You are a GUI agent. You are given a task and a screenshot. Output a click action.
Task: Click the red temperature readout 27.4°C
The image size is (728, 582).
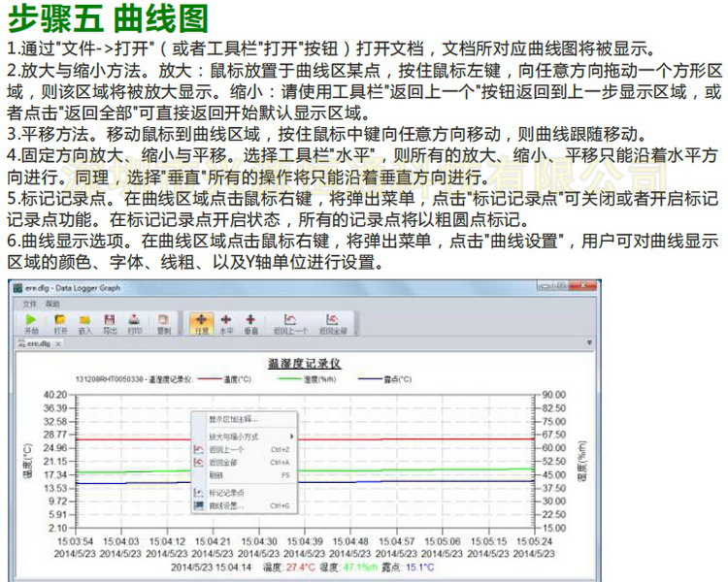point(300,567)
